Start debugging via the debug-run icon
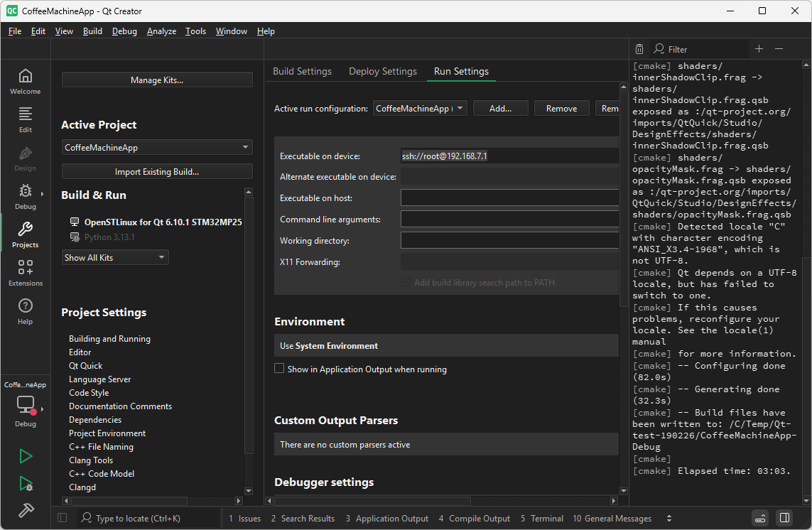The height and width of the screenshot is (530, 812). (25, 484)
